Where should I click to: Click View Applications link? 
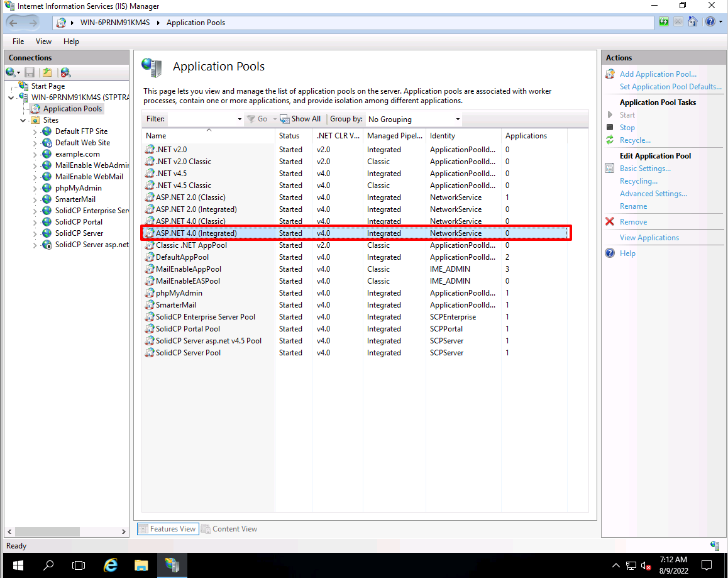649,237
